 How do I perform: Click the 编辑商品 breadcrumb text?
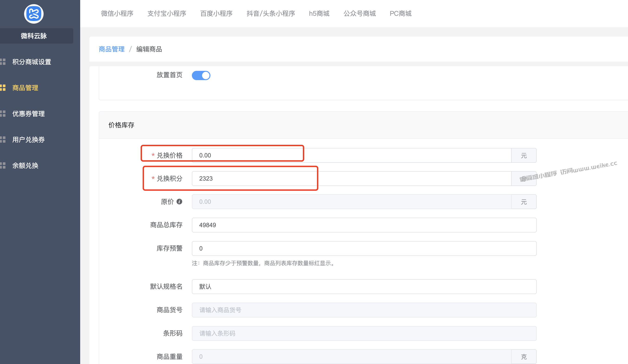click(149, 49)
